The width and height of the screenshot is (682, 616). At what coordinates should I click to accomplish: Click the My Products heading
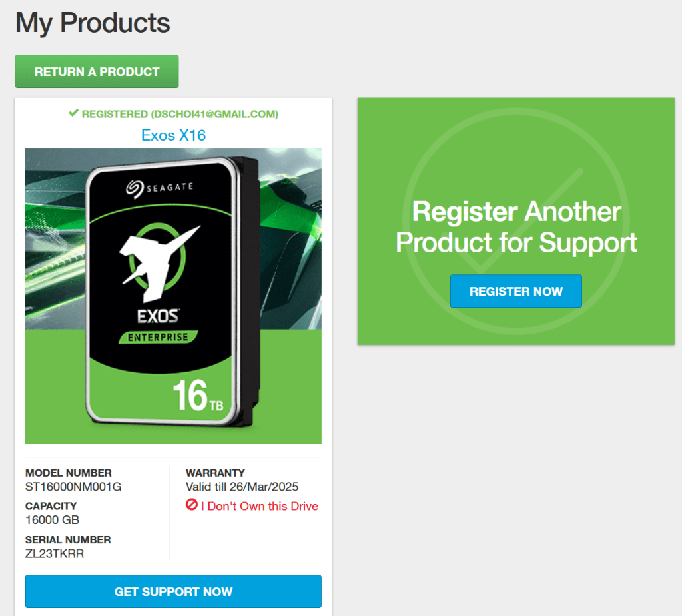pos(93,23)
